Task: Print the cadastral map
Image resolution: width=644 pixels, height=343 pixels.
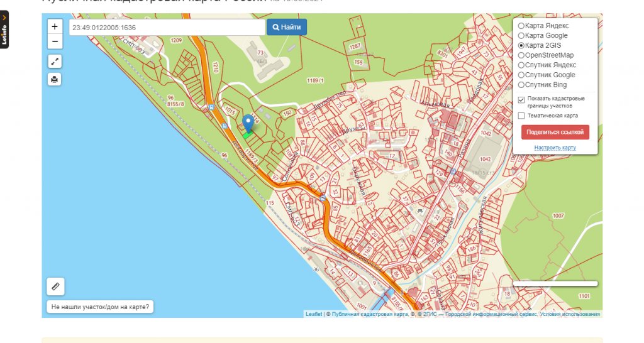Action: pos(55,79)
